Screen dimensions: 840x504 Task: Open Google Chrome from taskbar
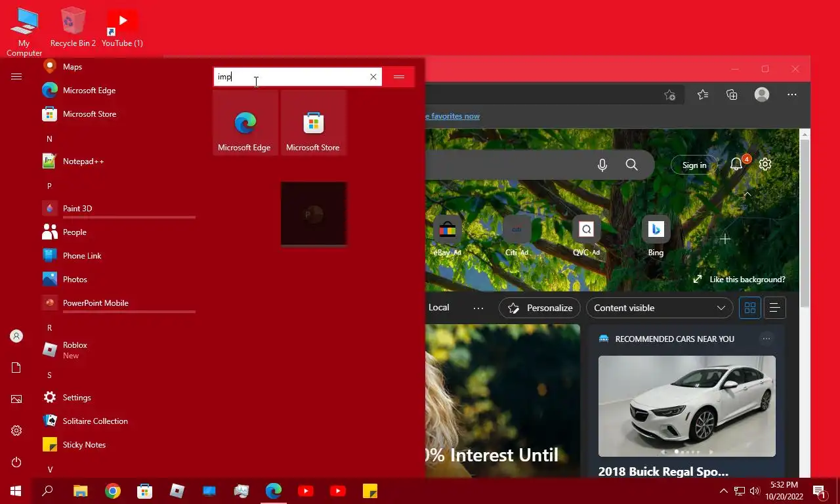click(113, 491)
